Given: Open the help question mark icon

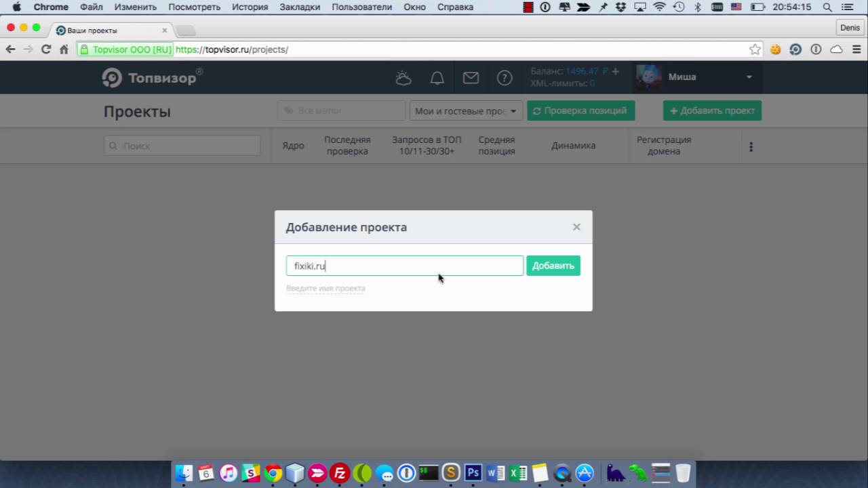Looking at the screenshot, I should tap(505, 78).
